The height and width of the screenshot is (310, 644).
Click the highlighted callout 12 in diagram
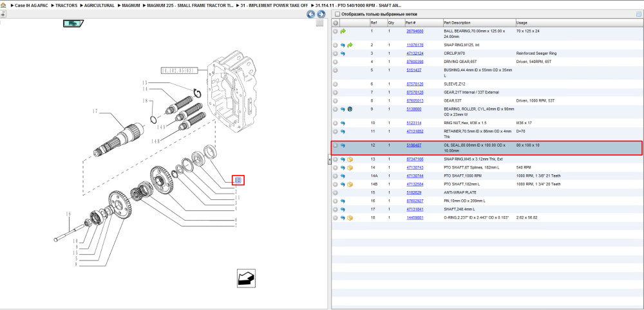point(238,180)
